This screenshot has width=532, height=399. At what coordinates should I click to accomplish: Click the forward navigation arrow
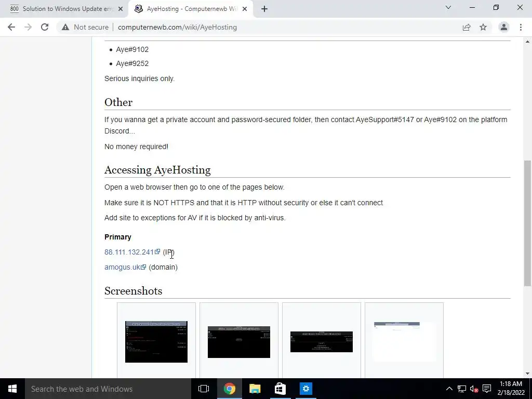[x=28, y=27]
